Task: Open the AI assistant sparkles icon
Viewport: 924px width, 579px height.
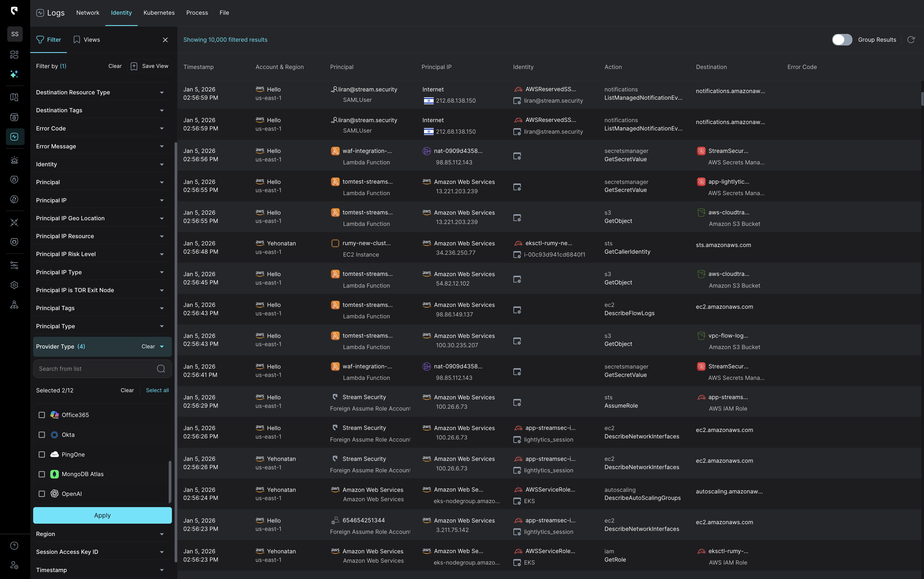Action: [x=14, y=74]
